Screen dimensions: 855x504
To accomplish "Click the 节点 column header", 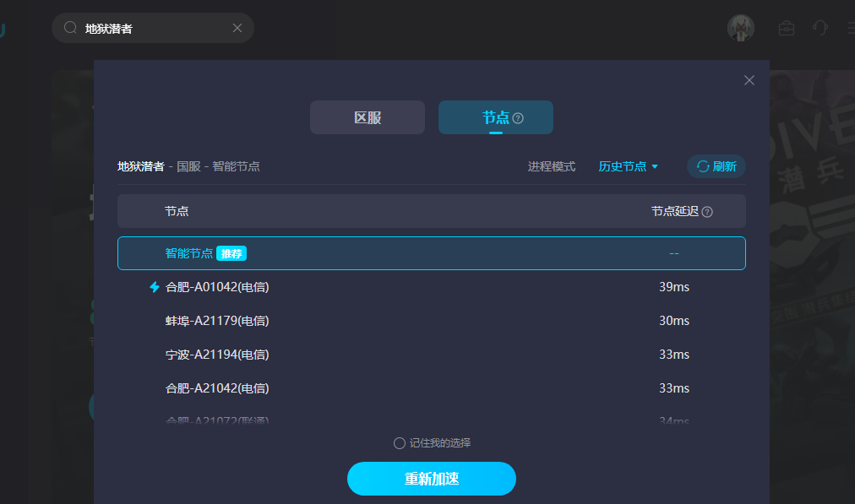I will point(177,211).
